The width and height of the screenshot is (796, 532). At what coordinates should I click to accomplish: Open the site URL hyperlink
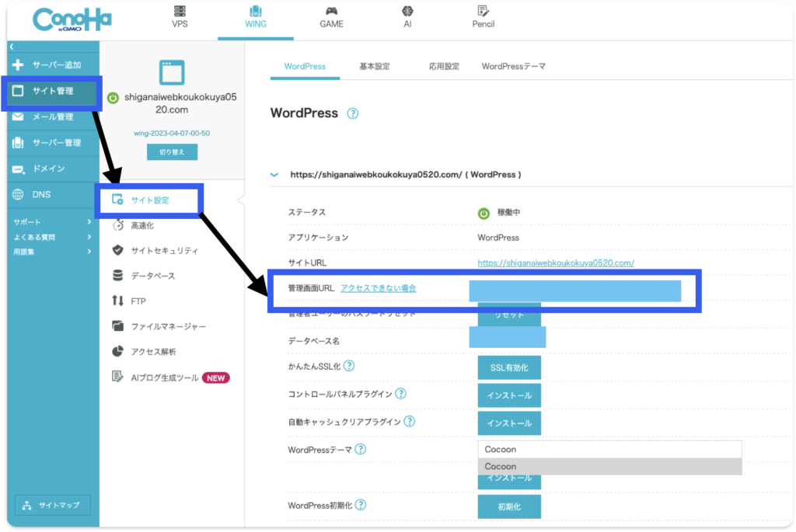point(555,263)
